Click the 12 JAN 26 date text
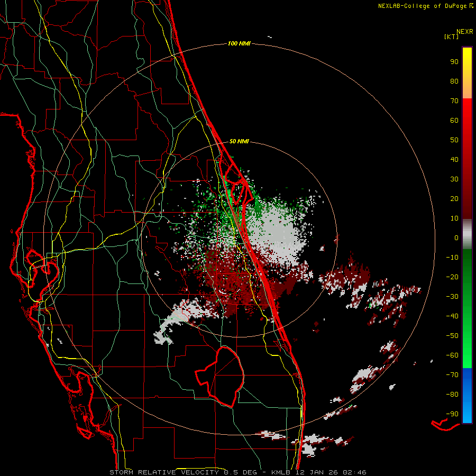476x476 pixels. point(317,472)
